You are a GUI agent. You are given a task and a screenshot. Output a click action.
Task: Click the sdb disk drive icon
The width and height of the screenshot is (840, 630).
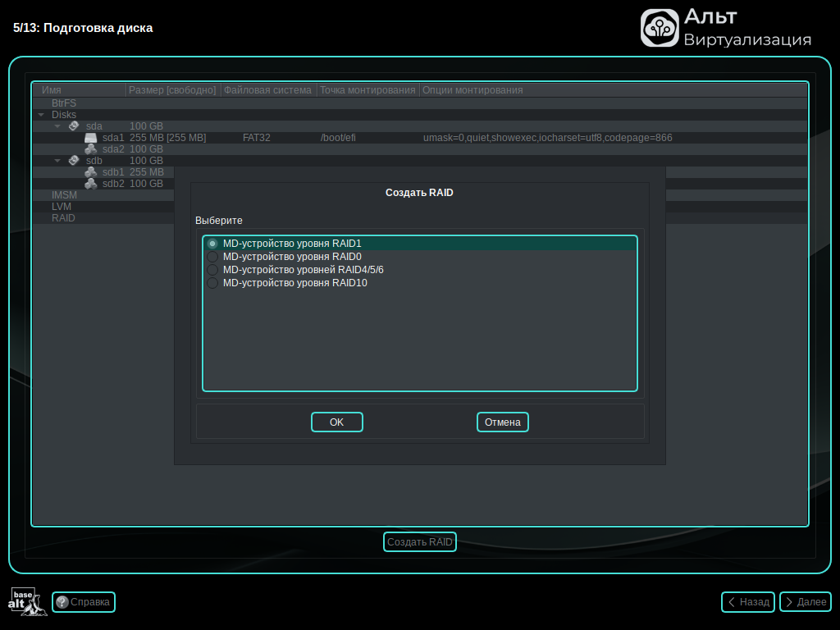point(74,160)
